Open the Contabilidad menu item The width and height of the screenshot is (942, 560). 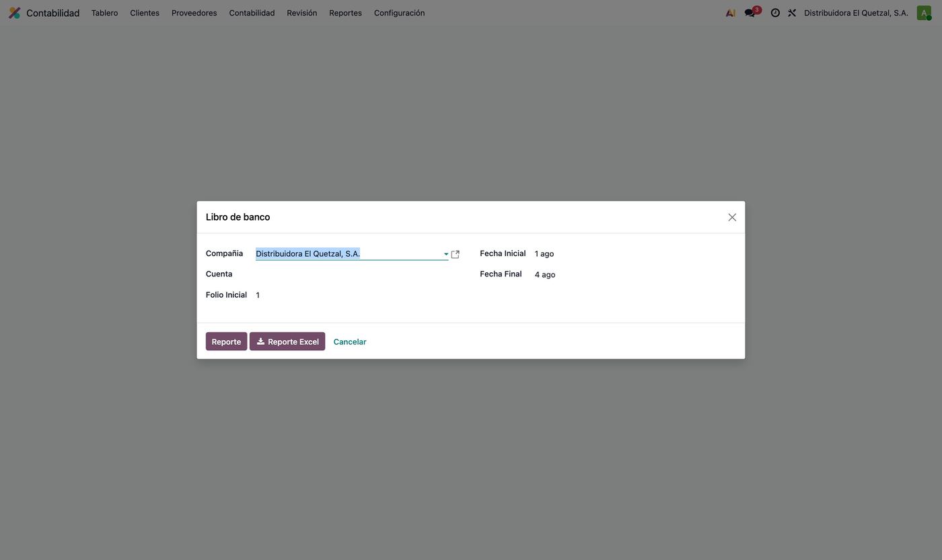click(x=252, y=13)
